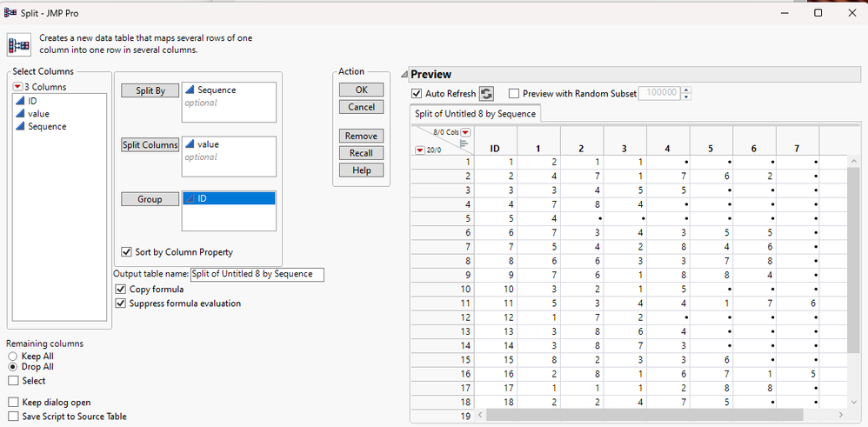Click the Help button
This screenshot has width=868, height=427.
(x=362, y=170)
